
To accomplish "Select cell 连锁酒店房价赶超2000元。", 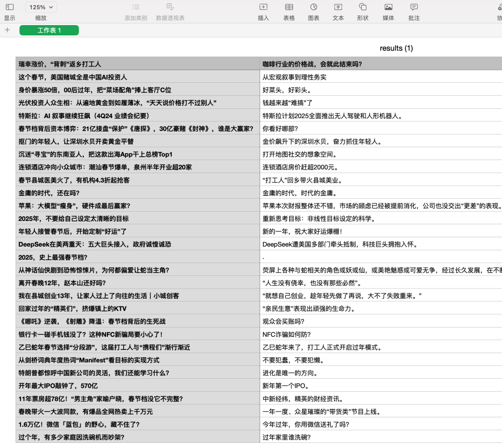I will coord(381,167).
